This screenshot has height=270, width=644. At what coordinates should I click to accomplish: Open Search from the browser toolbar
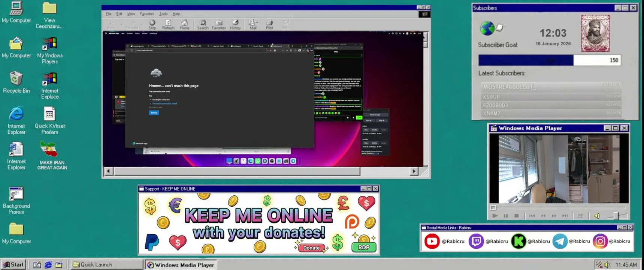pyautogui.click(x=203, y=25)
